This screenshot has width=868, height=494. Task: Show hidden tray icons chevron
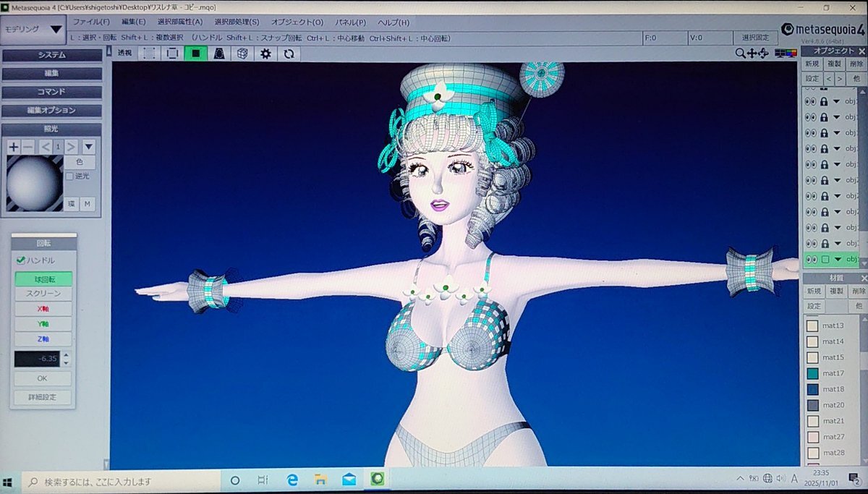click(740, 480)
